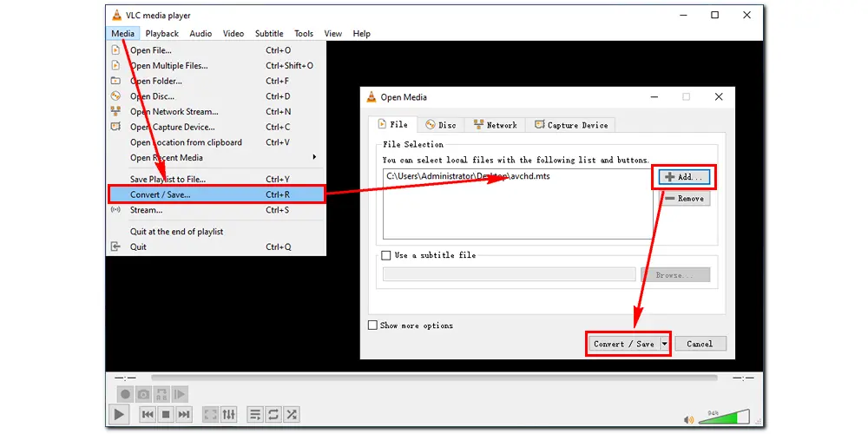
Task: Click Cancel in Open Media dialog
Action: pyautogui.click(x=700, y=344)
